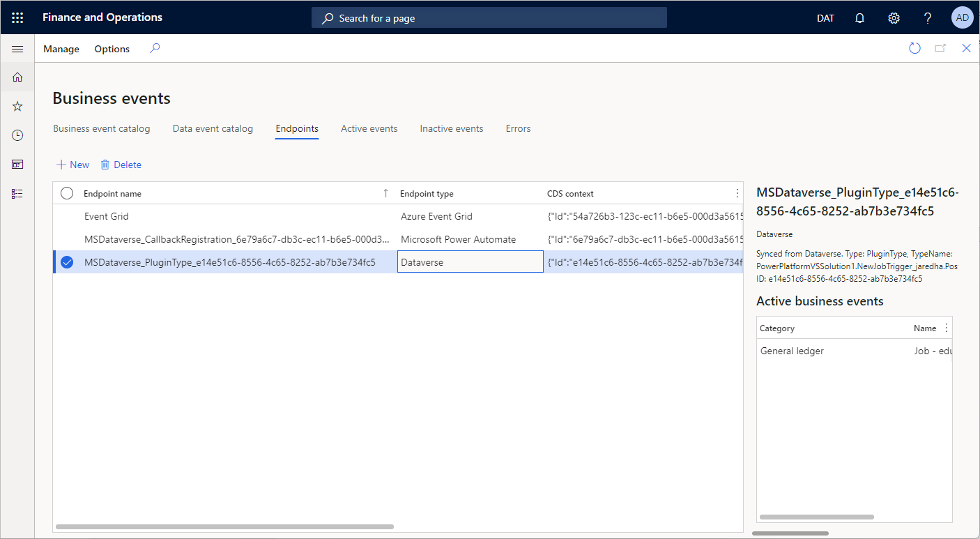Screen dimensions: 980x539
Task: Go to Home in left sidebar
Action: point(17,77)
